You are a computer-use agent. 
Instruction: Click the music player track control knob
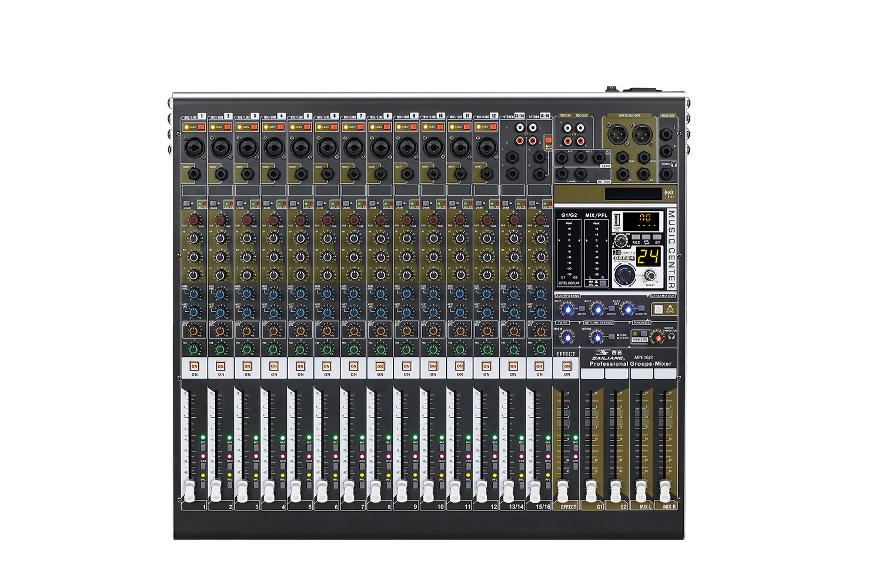(621, 240)
